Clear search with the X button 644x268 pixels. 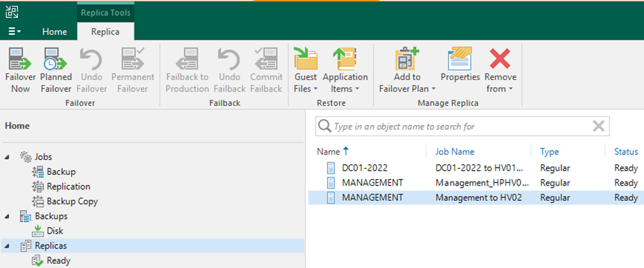599,126
